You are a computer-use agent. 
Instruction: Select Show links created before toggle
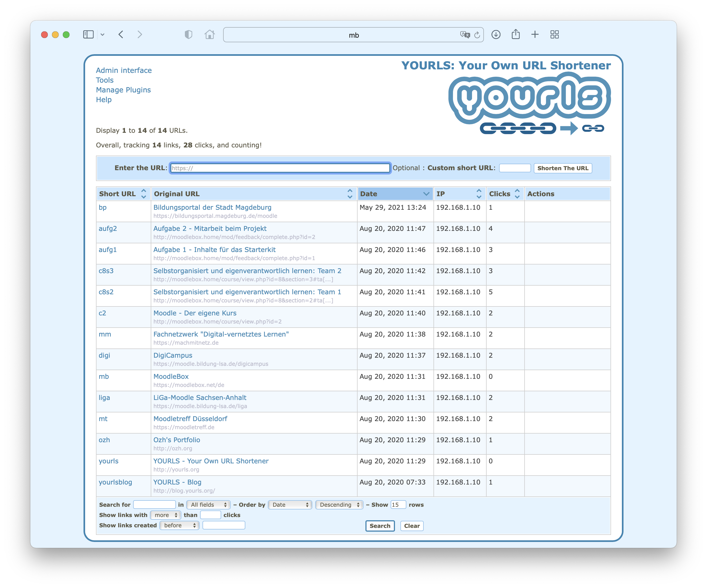click(178, 526)
